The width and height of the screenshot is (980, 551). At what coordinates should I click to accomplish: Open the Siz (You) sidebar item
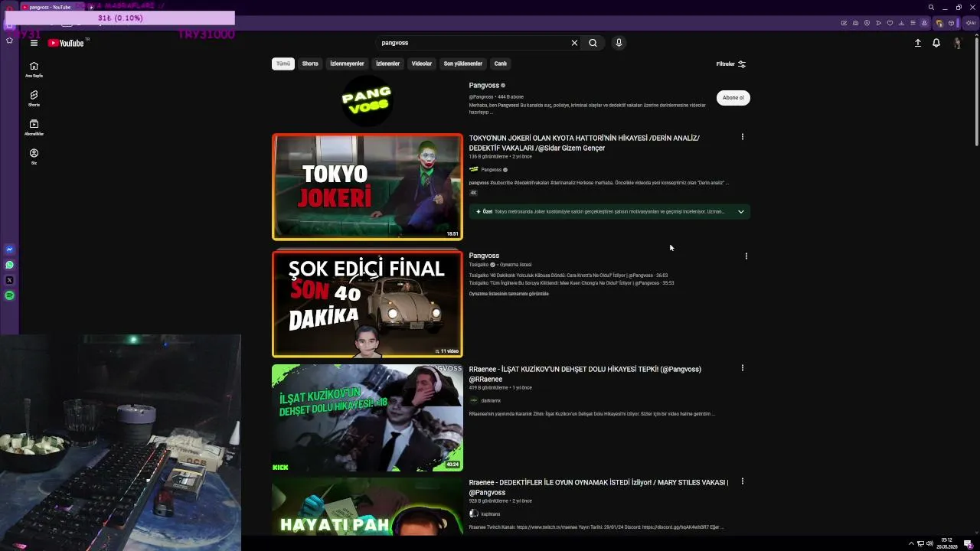34,156
